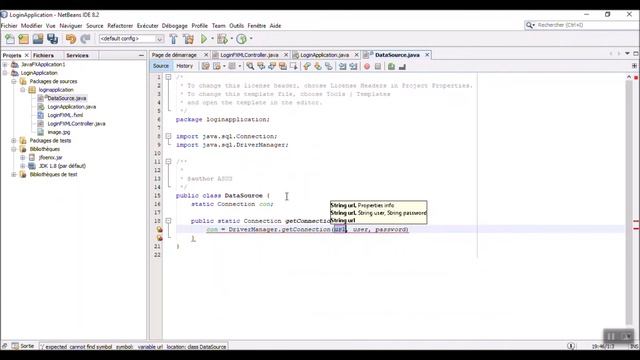640x360 pixels.
Task: Click the Toggle Bookmark icon
Action: (x=329, y=66)
